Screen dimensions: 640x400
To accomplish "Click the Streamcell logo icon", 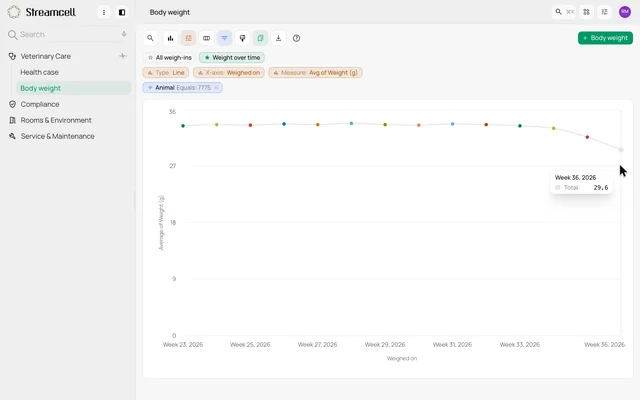I will (x=14, y=12).
